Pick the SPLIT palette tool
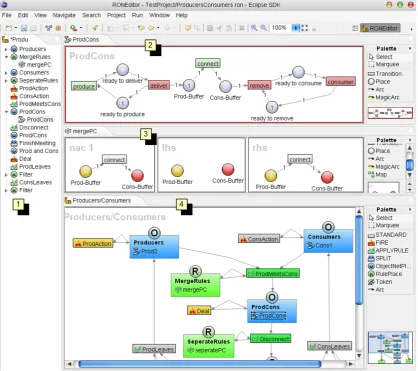The width and height of the screenshot is (418, 371). coord(379,258)
